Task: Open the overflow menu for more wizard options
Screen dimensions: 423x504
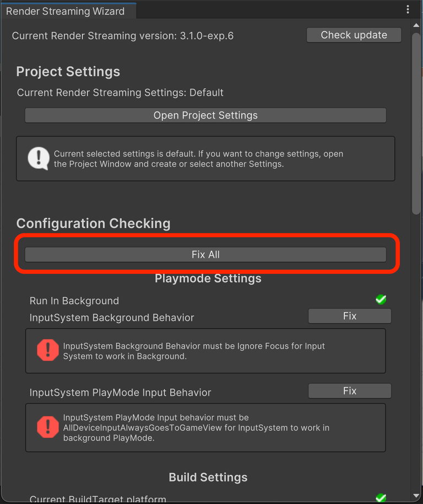Action: point(408,9)
